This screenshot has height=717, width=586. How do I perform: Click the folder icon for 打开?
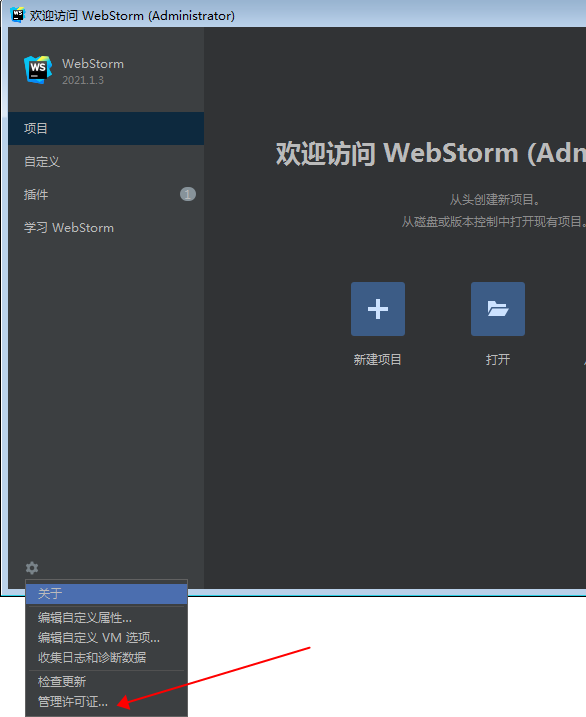tap(498, 309)
